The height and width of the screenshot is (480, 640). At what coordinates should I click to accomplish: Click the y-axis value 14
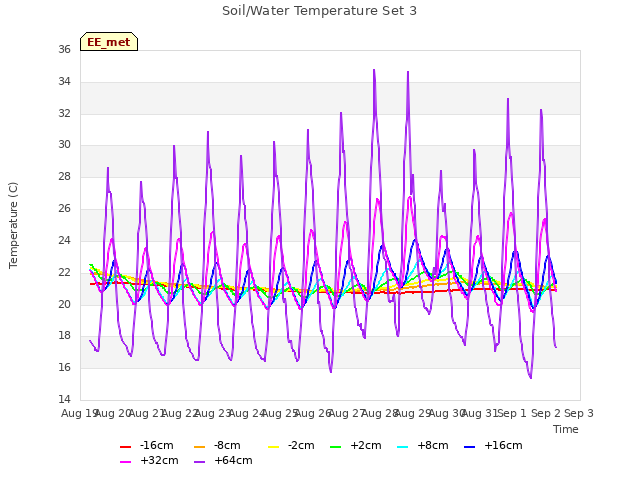[64, 399]
